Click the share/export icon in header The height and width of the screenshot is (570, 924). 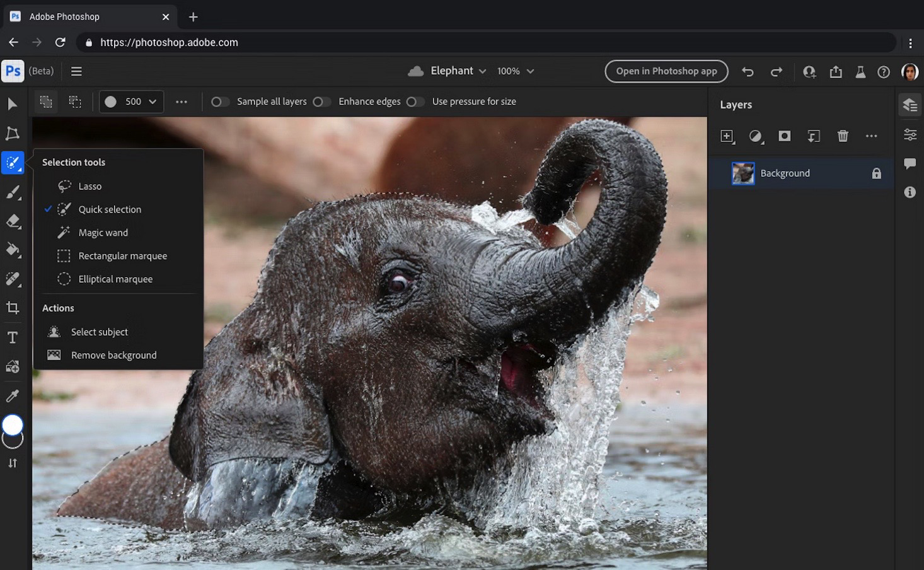pos(836,72)
